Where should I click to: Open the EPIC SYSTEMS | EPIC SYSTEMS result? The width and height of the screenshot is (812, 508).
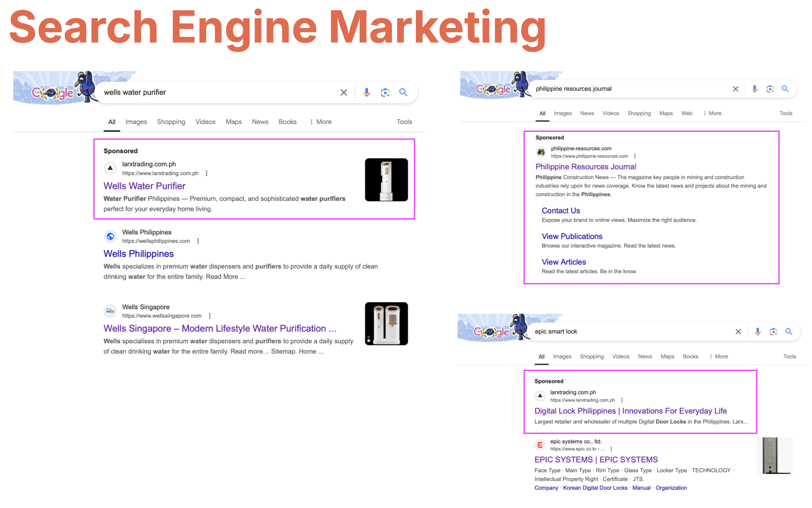596,459
